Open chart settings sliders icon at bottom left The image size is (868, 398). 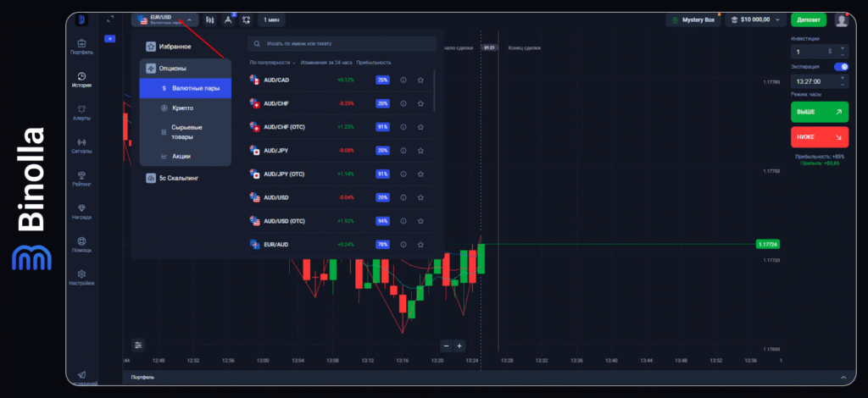coord(139,345)
